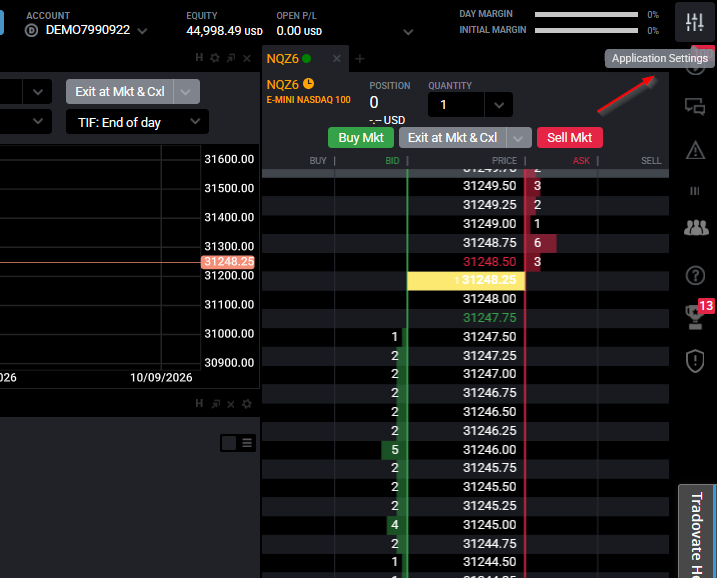Switch lower panel to card view
The width and height of the screenshot is (717, 578).
point(229,443)
